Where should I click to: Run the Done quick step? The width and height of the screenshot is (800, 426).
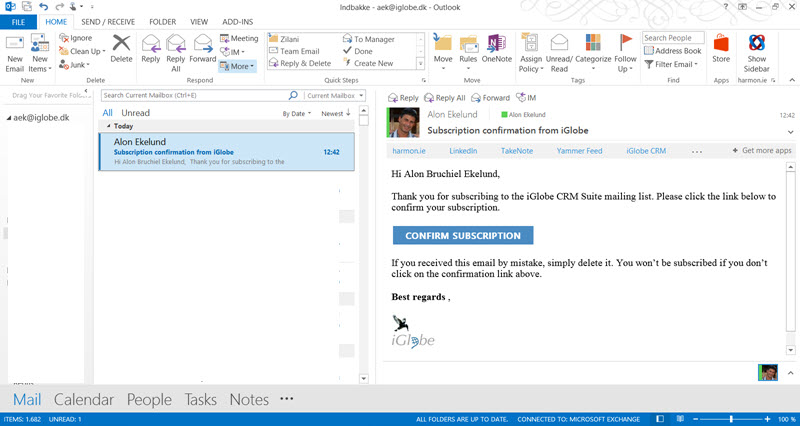coord(358,51)
